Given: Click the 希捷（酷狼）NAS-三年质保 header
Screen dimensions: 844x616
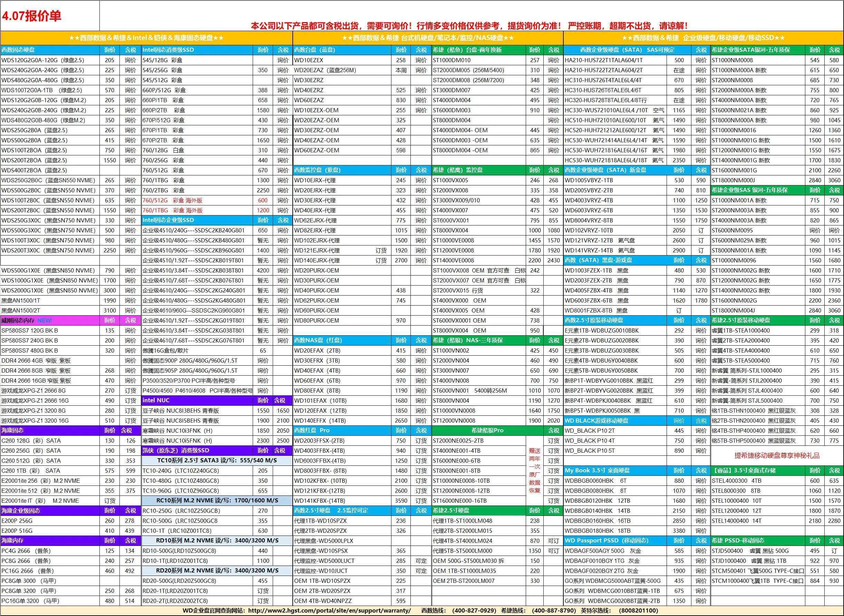Looking at the screenshot, I should [x=479, y=340].
